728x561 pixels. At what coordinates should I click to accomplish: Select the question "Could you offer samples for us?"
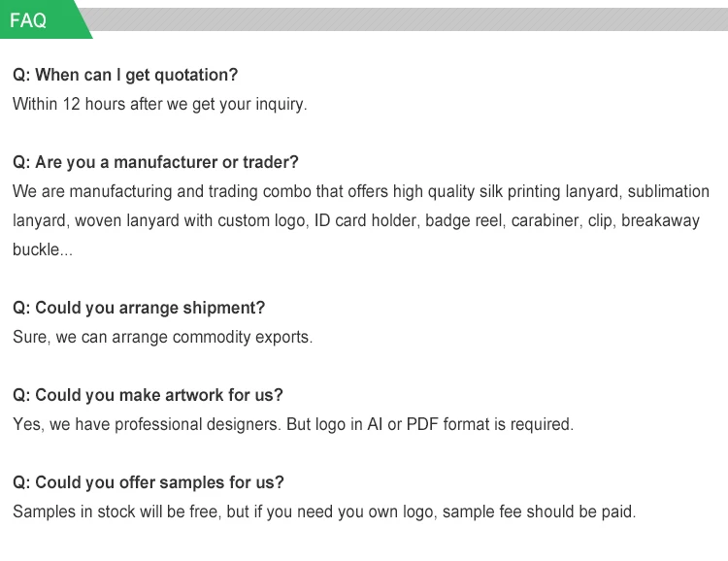[148, 482]
